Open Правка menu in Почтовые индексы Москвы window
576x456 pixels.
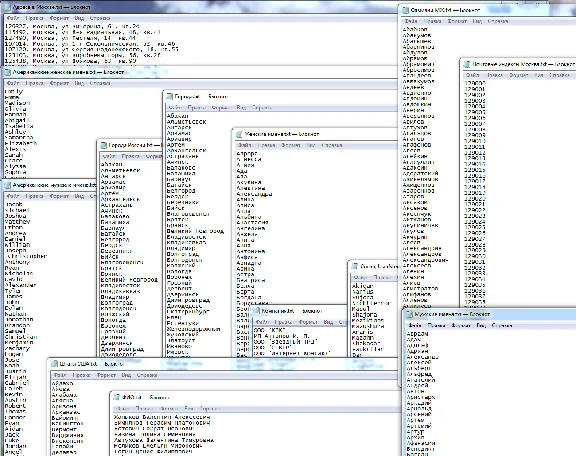(494, 75)
